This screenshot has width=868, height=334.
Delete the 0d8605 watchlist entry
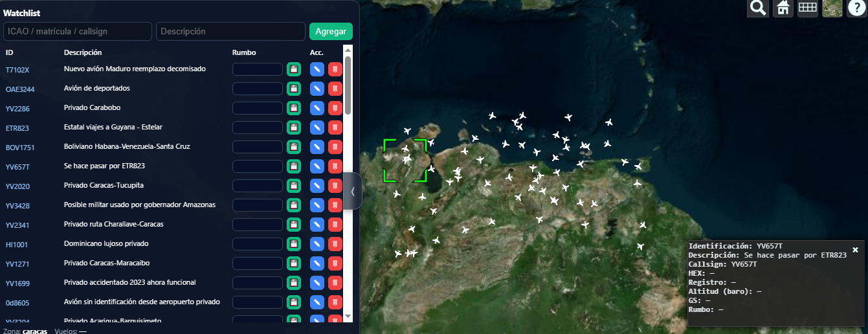click(x=335, y=302)
